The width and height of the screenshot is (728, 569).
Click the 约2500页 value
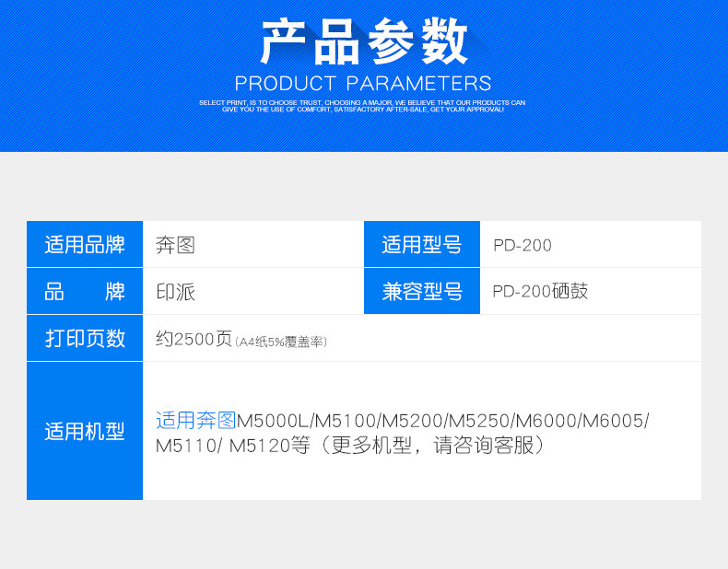point(194,339)
